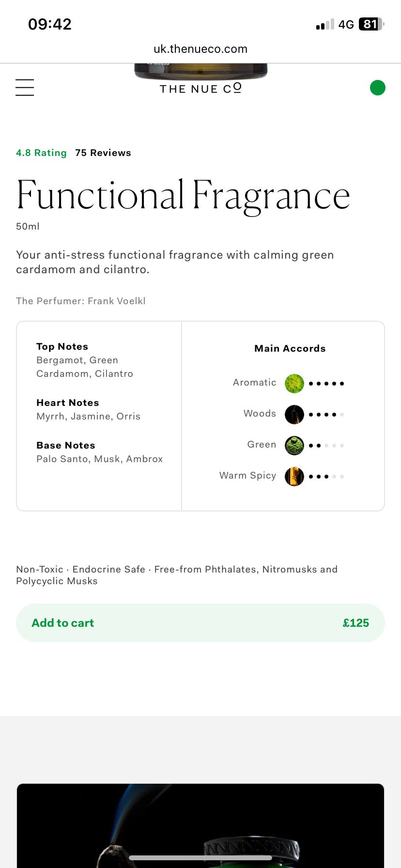
Task: Tap the Top Notes heading
Action: tap(62, 347)
